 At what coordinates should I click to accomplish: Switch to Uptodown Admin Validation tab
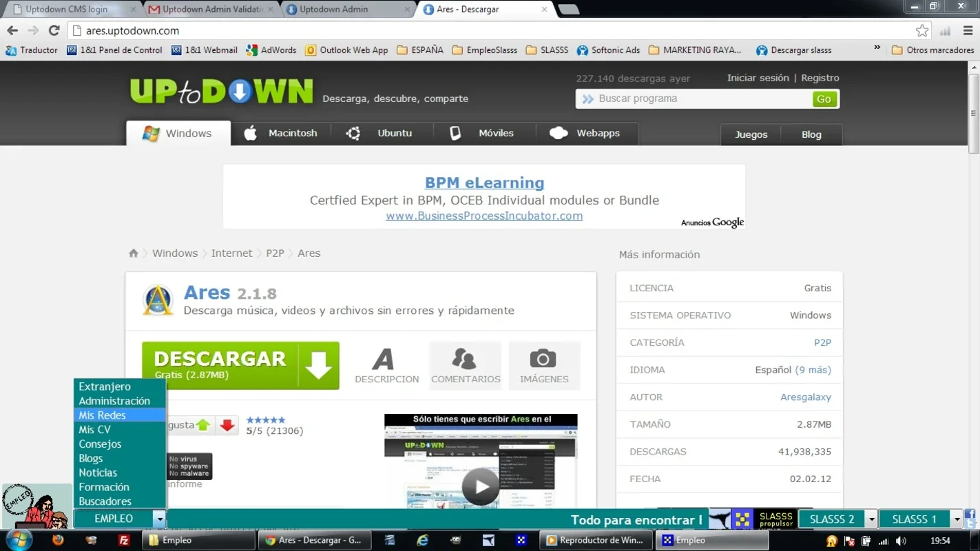pos(212,10)
